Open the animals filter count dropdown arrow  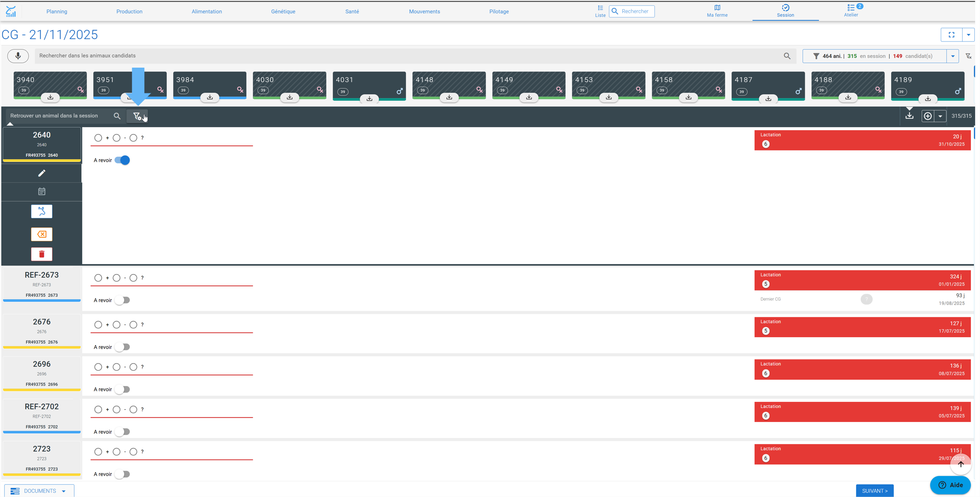click(x=953, y=56)
